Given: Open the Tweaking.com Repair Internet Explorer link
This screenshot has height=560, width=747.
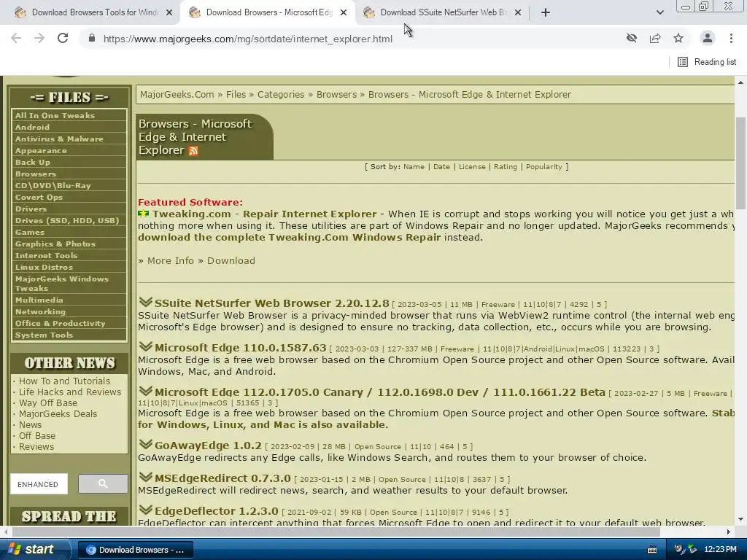Looking at the screenshot, I should point(264,214).
